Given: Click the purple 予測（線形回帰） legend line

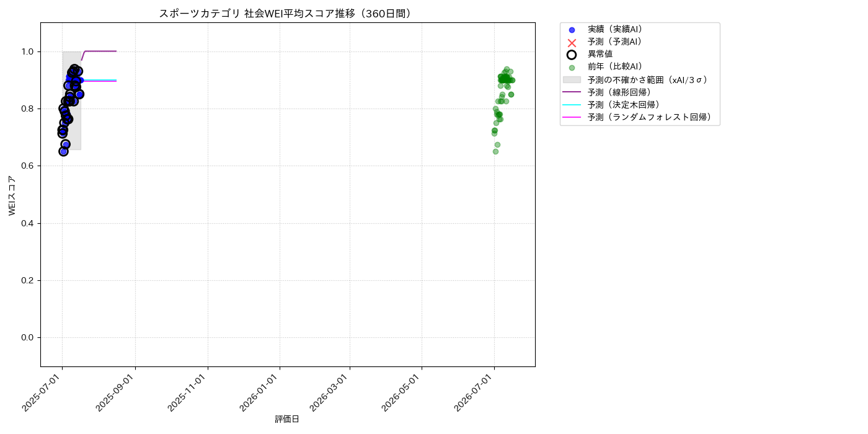Looking at the screenshot, I should pos(572,92).
